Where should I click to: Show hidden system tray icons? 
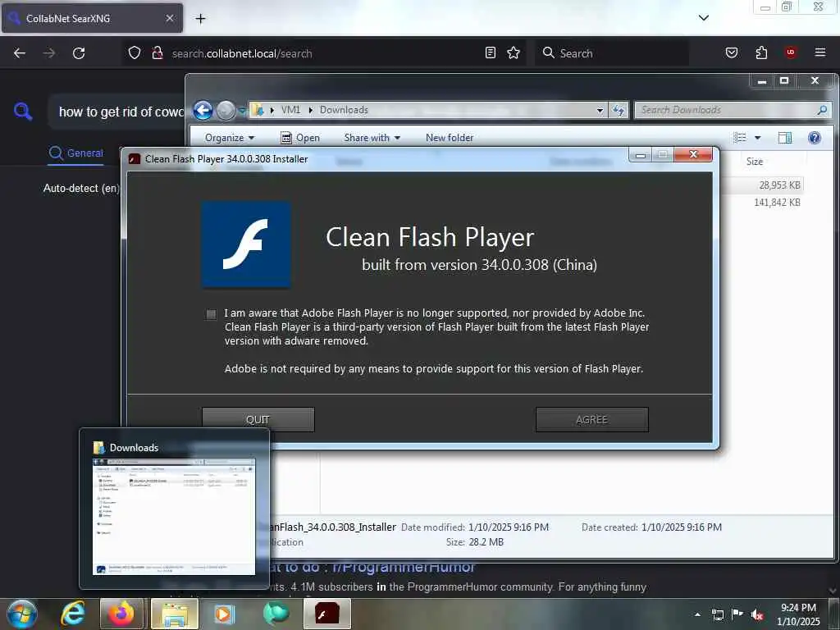pos(697,614)
